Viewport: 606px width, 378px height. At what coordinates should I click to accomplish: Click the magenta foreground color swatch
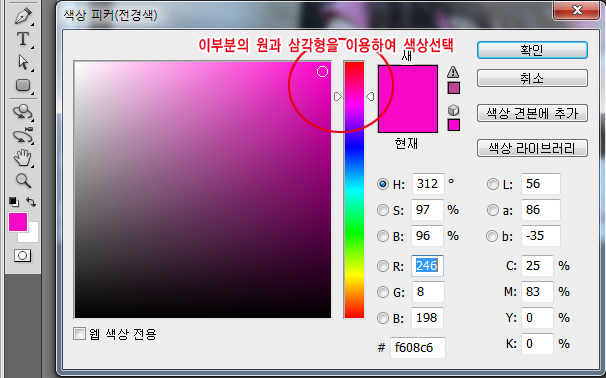[18, 222]
